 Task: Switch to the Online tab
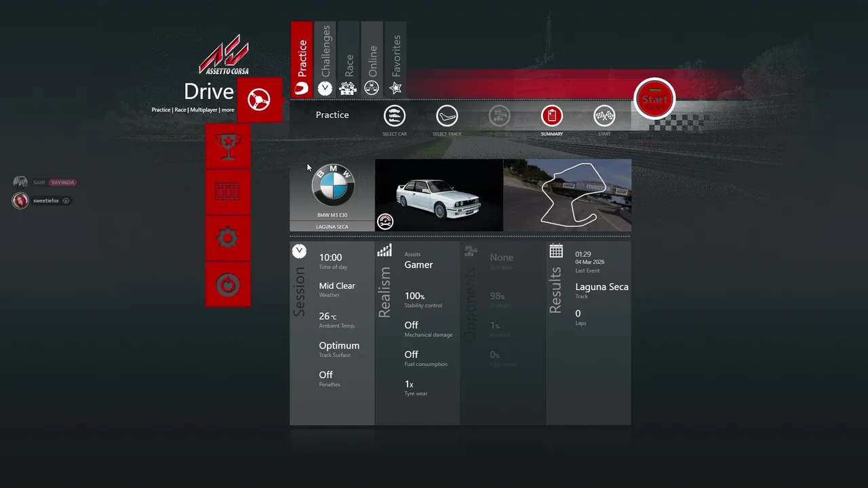(372, 60)
